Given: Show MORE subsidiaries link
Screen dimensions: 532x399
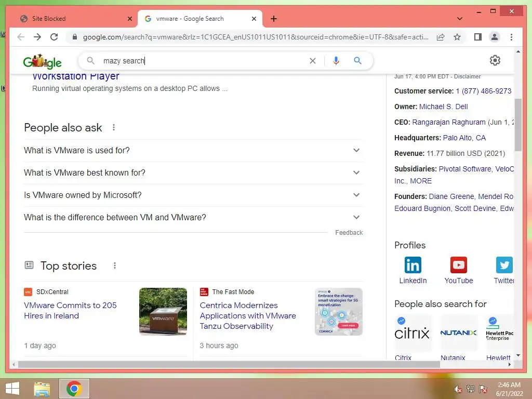Looking at the screenshot, I should pyautogui.click(x=421, y=181).
